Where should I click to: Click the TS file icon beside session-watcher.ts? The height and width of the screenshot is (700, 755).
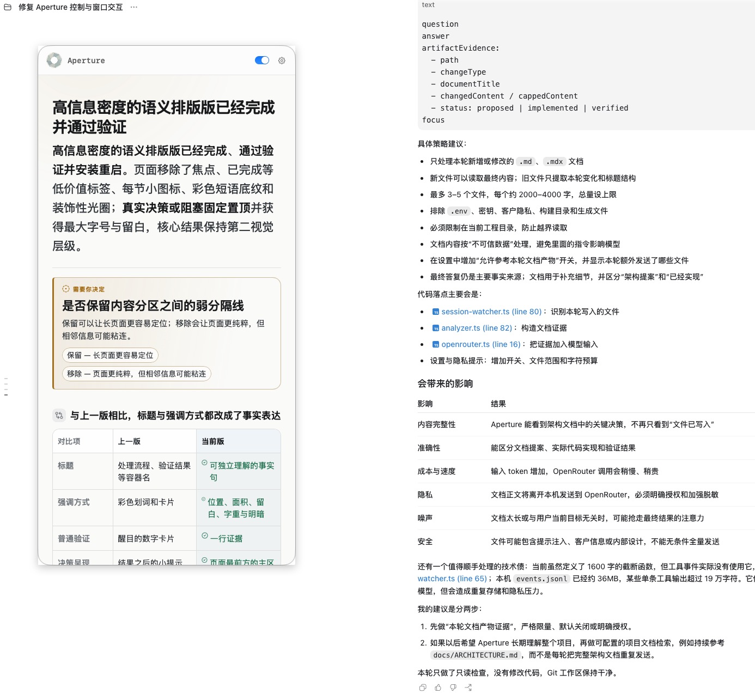pos(436,312)
